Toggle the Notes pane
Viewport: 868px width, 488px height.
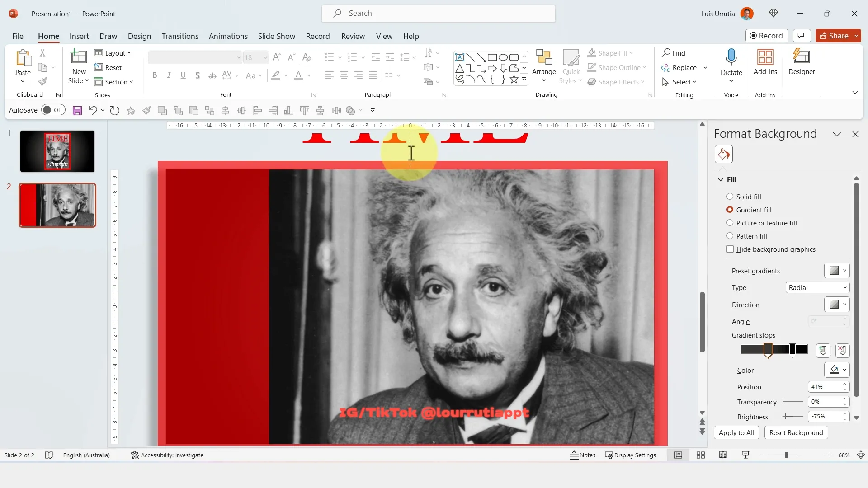coord(582,455)
